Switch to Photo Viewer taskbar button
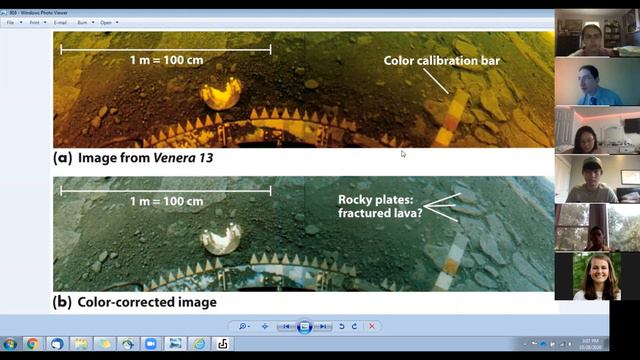This screenshot has width=640, height=360. (176, 344)
